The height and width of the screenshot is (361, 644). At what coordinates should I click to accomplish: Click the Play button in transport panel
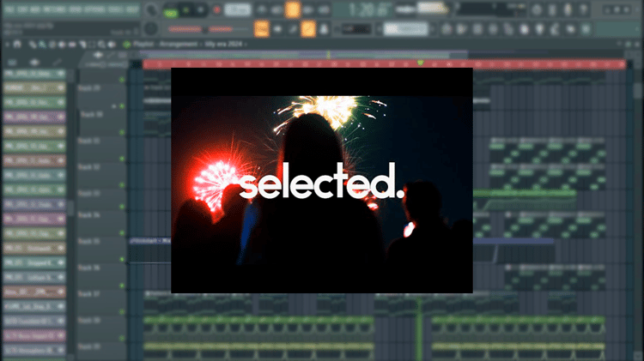185,9
